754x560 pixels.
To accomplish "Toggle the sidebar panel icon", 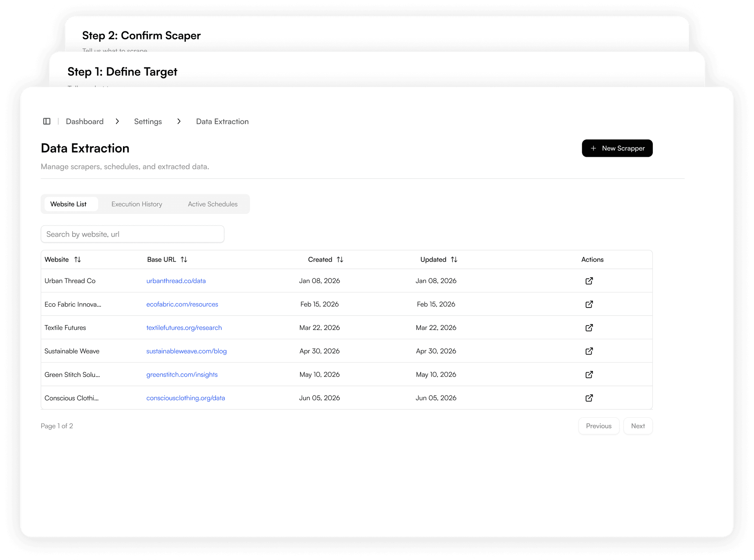I will [47, 121].
